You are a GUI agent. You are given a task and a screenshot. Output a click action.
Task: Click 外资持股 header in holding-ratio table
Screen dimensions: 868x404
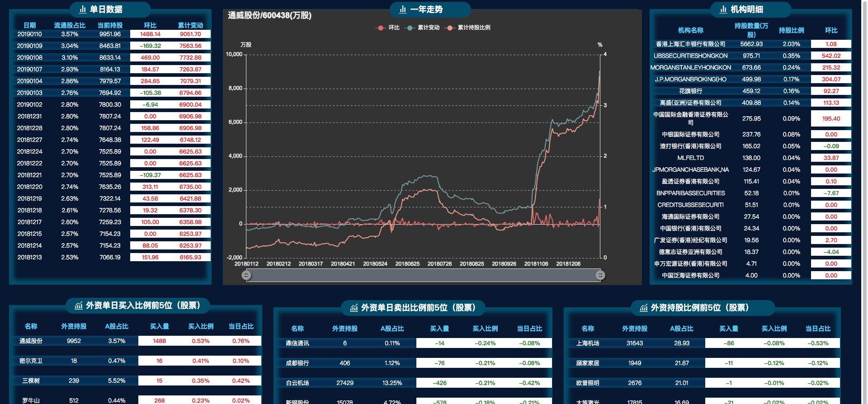pos(634,329)
